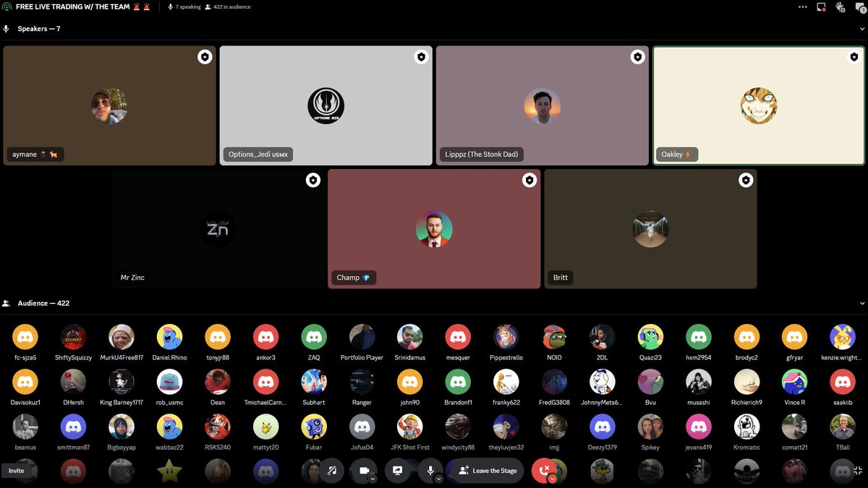
Task: Click the share screen button
Action: tap(397, 471)
